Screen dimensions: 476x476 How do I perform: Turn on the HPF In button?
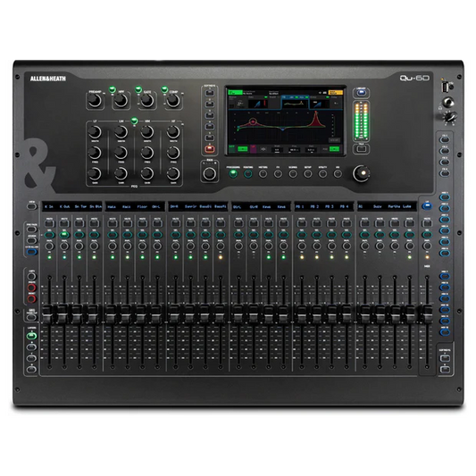(113, 90)
